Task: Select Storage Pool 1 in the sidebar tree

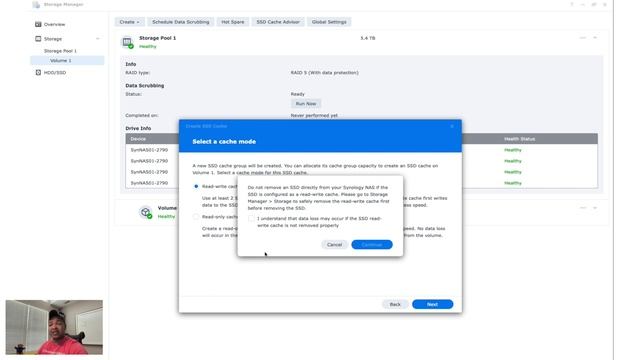Action: [x=60, y=51]
